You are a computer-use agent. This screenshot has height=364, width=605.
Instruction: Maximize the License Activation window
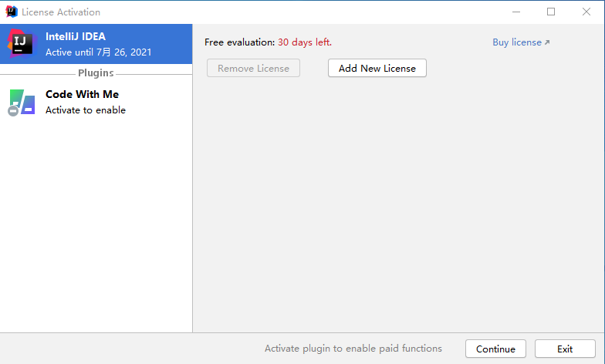pyautogui.click(x=551, y=12)
